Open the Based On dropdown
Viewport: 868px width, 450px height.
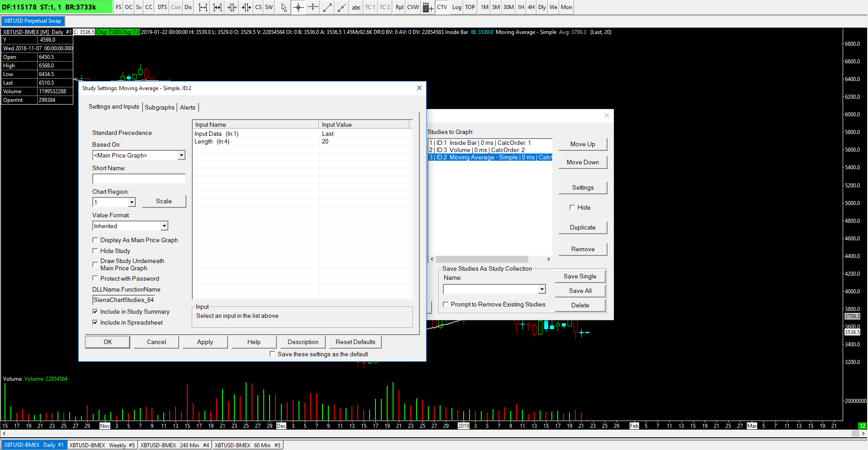pyautogui.click(x=181, y=155)
